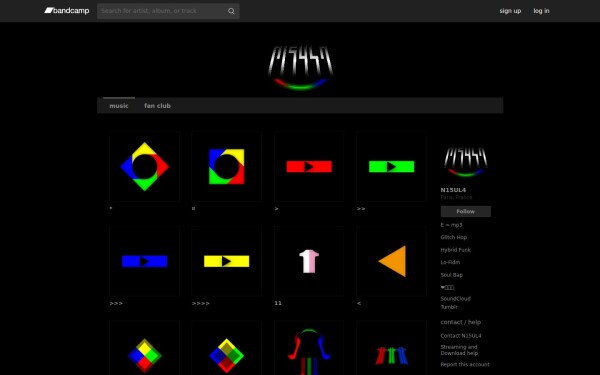Focus the artist, album, or track search field
The image size is (600, 375).
[x=162, y=11]
